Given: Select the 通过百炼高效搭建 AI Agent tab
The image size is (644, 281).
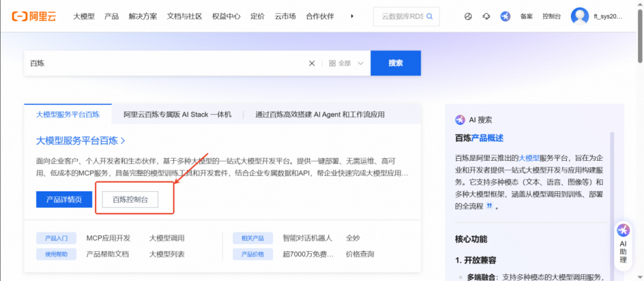Looking at the screenshot, I should point(320,115).
